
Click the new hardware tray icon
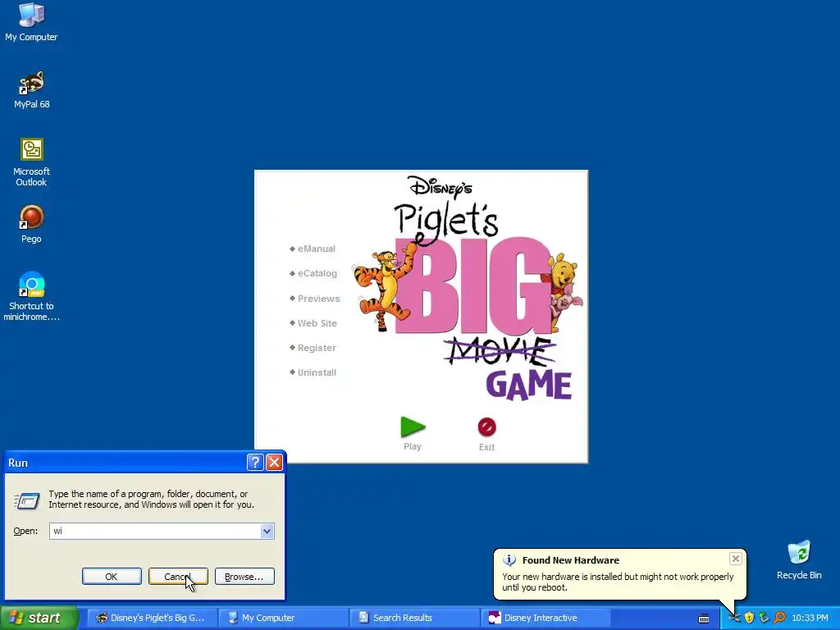[734, 618]
